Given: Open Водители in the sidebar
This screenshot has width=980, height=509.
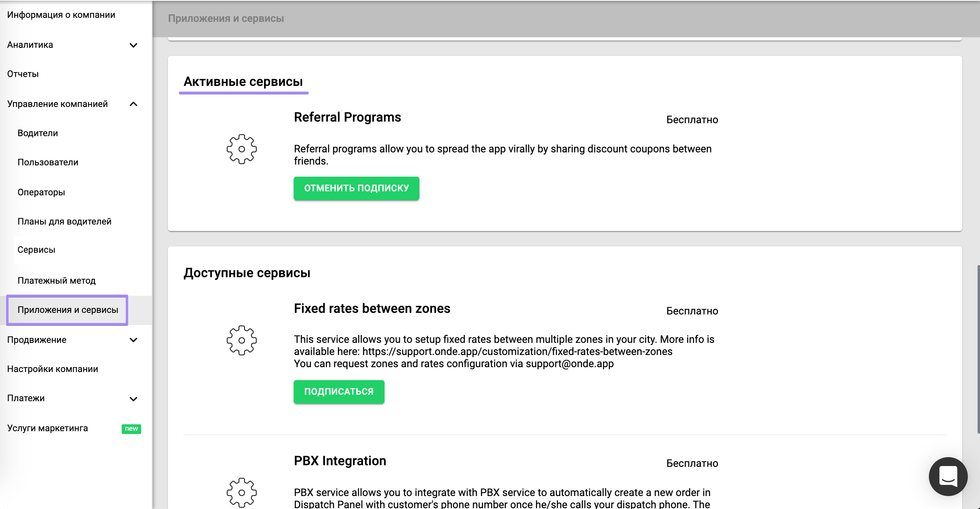Looking at the screenshot, I should coord(38,133).
